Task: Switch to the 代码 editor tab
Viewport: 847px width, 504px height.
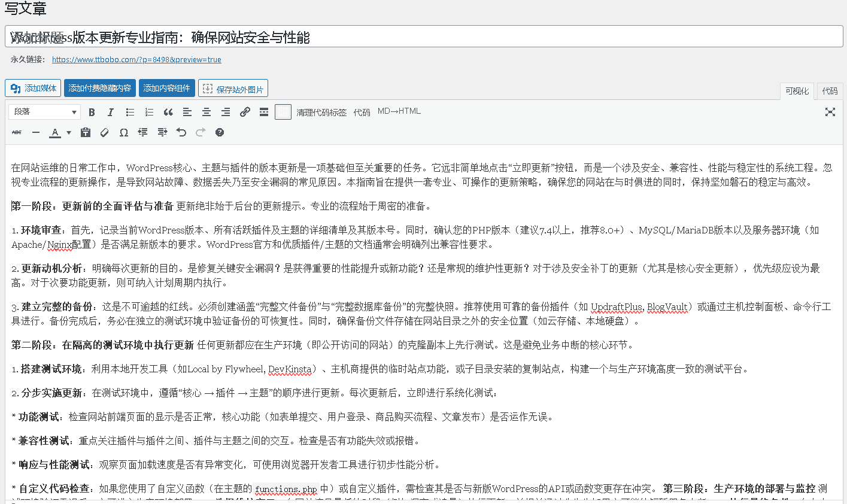Action: (830, 91)
